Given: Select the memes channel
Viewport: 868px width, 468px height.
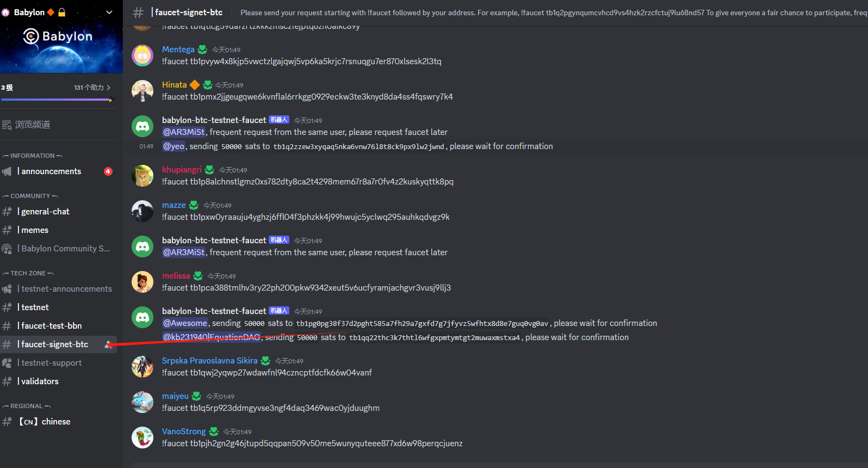Looking at the screenshot, I should (x=59, y=230).
